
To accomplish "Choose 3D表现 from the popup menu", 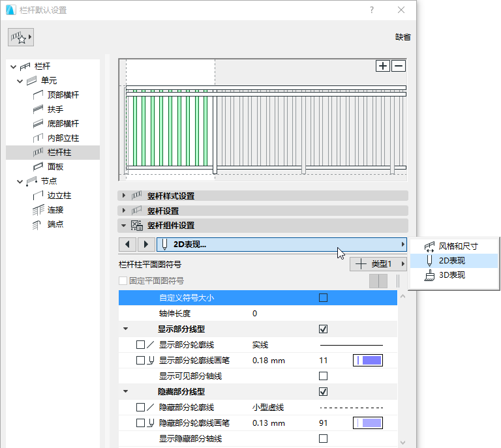I will pyautogui.click(x=454, y=275).
